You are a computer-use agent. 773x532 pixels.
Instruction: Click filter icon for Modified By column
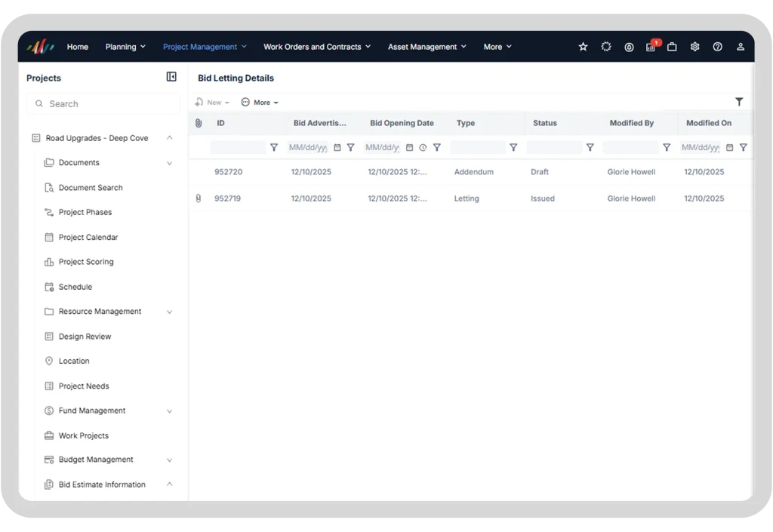667,147
